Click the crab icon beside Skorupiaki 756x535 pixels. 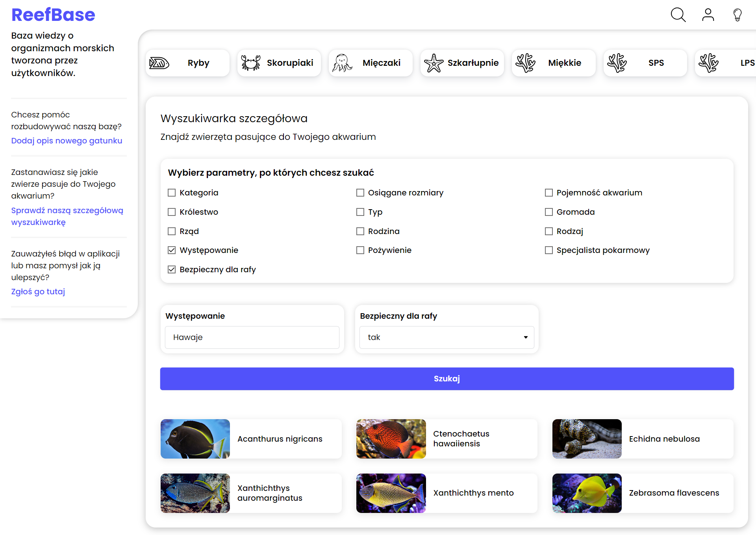pos(250,63)
